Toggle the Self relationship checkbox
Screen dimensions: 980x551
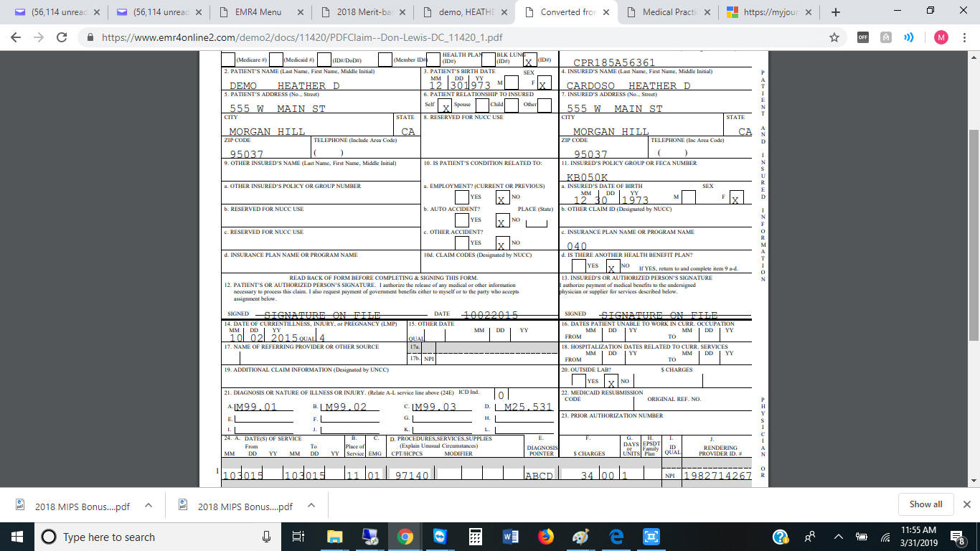(x=446, y=105)
